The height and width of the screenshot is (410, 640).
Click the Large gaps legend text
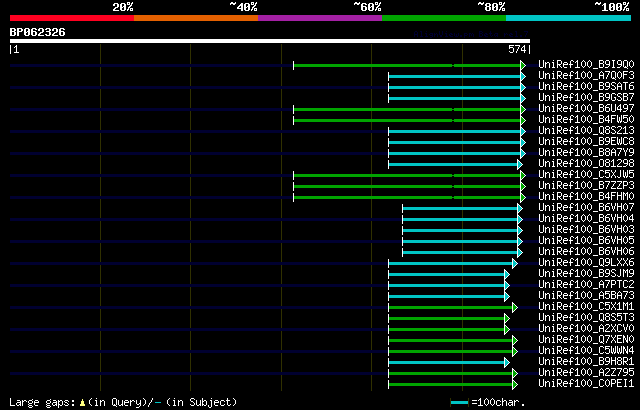[123, 403]
